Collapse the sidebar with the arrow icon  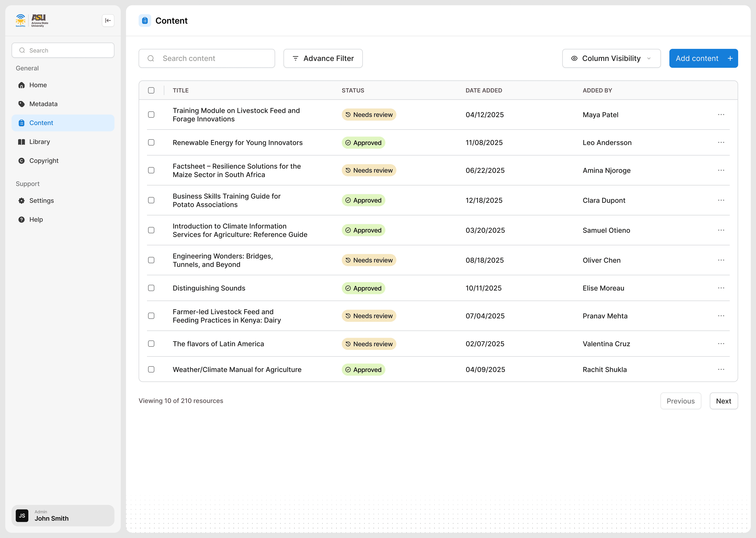(x=108, y=20)
